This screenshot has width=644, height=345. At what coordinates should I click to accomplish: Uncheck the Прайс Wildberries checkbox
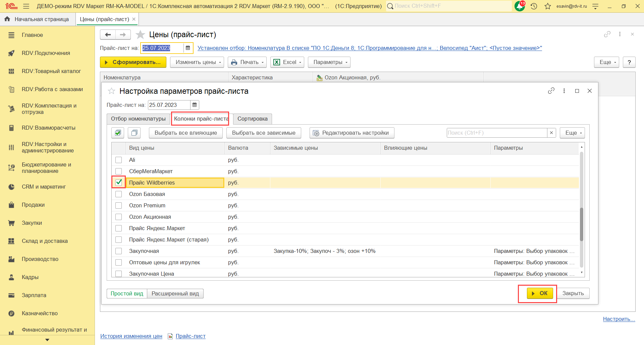pyautogui.click(x=119, y=183)
